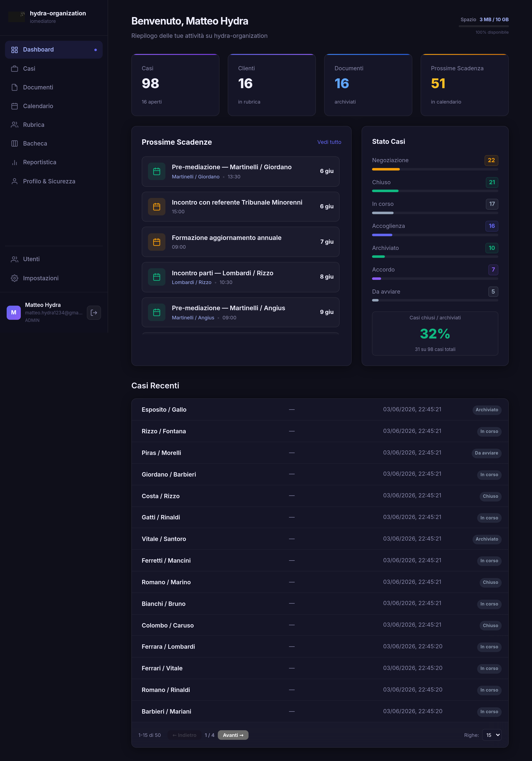Open the Clienti 16 summary card

click(272, 85)
